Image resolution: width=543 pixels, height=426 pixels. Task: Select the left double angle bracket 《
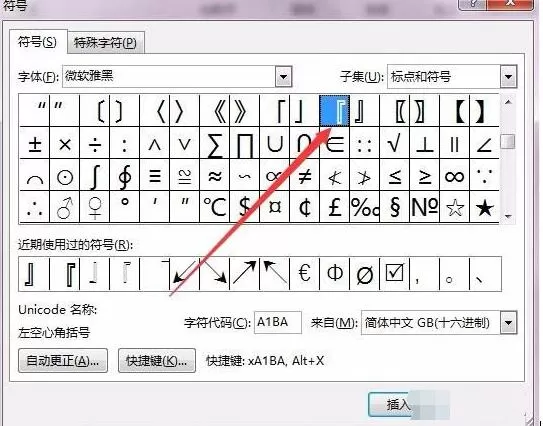(215, 111)
